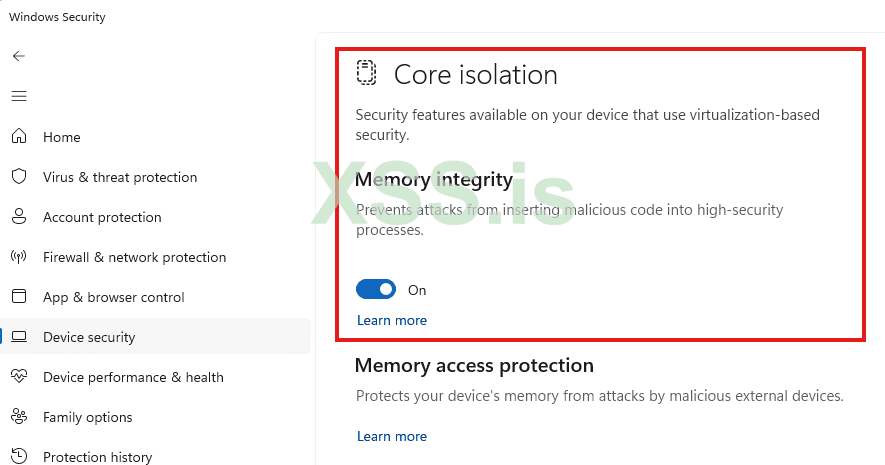Open the hamburger navigation menu
Image resolution: width=885 pixels, height=465 pixels.
pos(19,96)
